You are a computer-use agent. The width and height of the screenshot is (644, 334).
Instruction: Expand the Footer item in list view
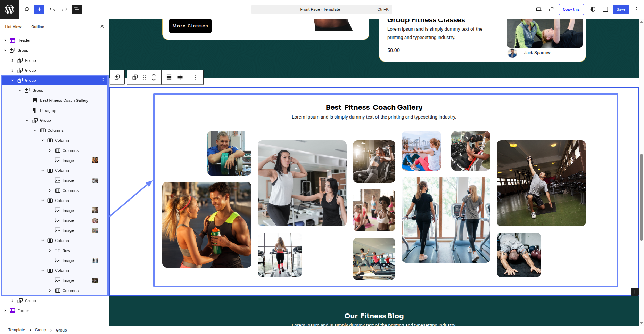pyautogui.click(x=5, y=311)
